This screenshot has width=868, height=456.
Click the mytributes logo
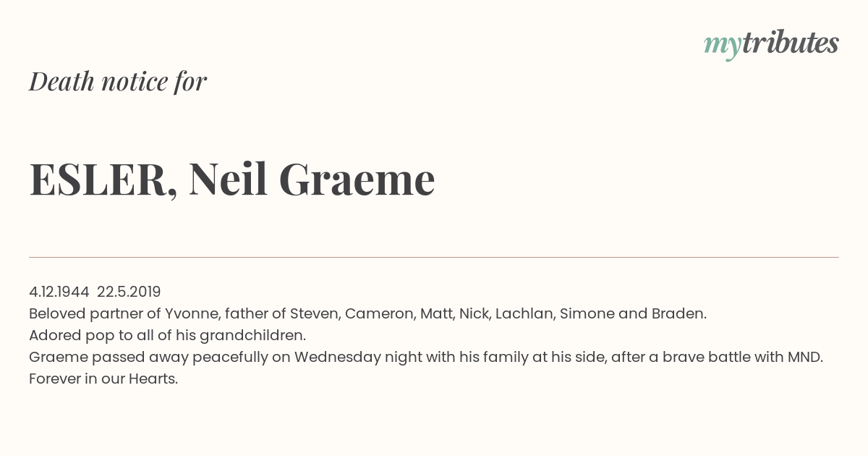coord(771,44)
